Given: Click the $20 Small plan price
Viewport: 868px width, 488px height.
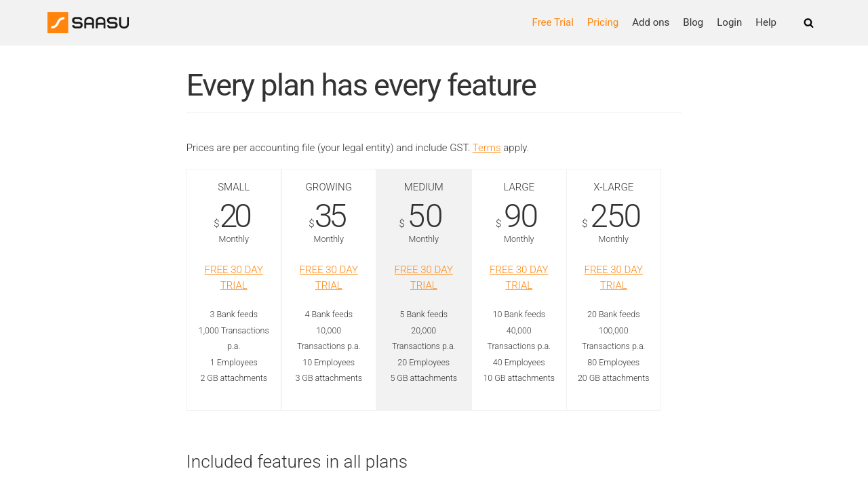Looking at the screenshot, I should click(235, 217).
